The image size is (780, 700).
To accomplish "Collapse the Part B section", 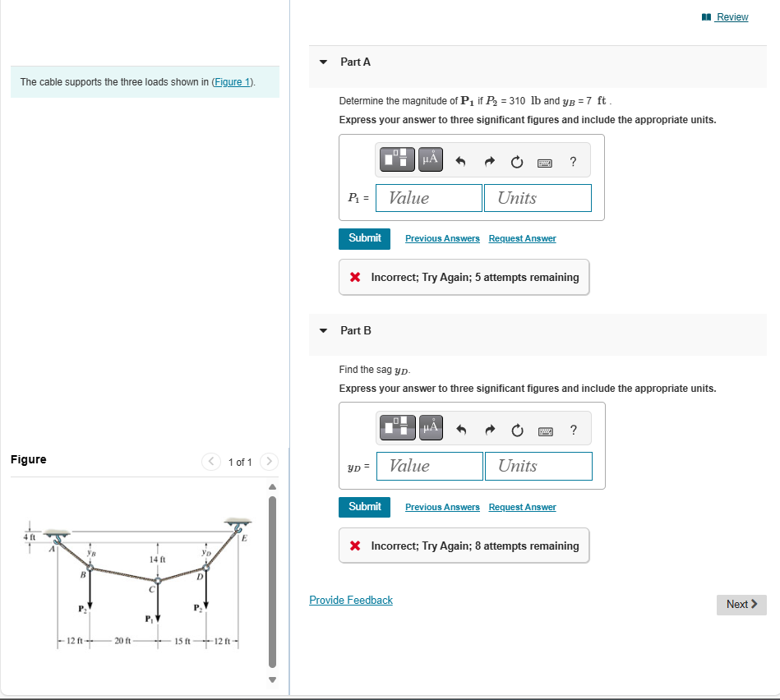I will [x=322, y=330].
